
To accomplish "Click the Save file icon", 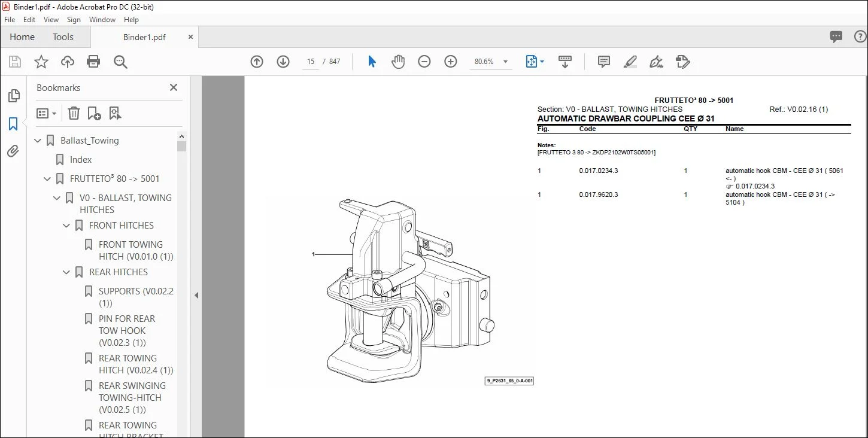I will coord(15,62).
